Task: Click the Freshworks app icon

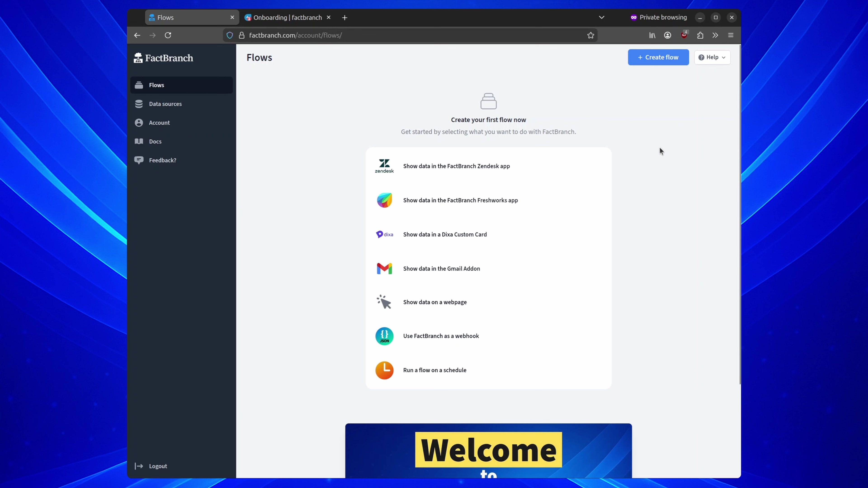Action: [384, 200]
